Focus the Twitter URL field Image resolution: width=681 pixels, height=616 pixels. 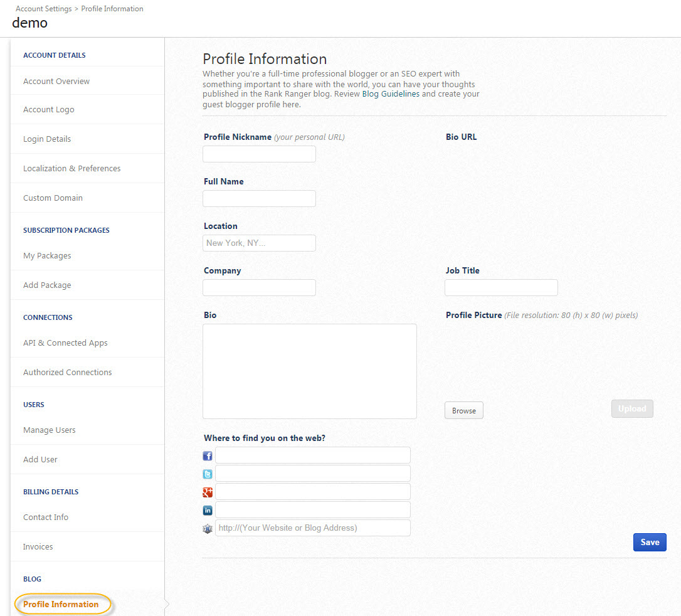pyautogui.click(x=313, y=474)
